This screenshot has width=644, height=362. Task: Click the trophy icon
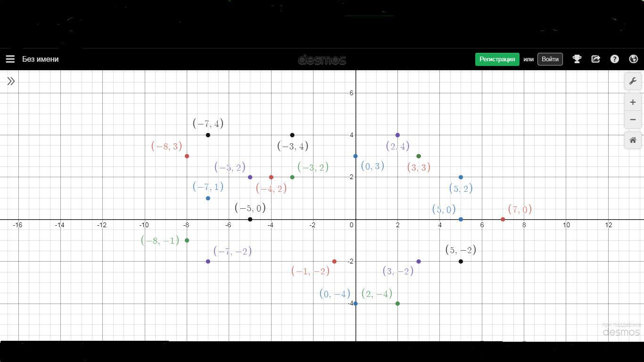[577, 59]
